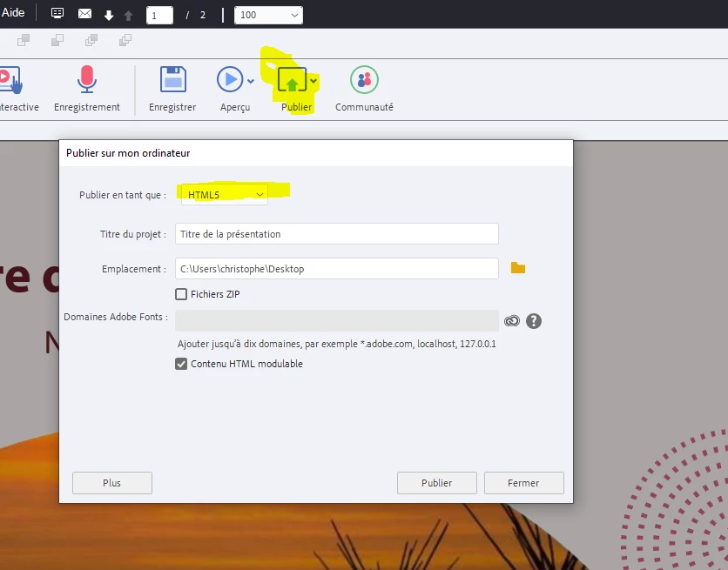Click the interactive video icon
Image resolution: width=728 pixels, height=570 pixels.
(10, 80)
